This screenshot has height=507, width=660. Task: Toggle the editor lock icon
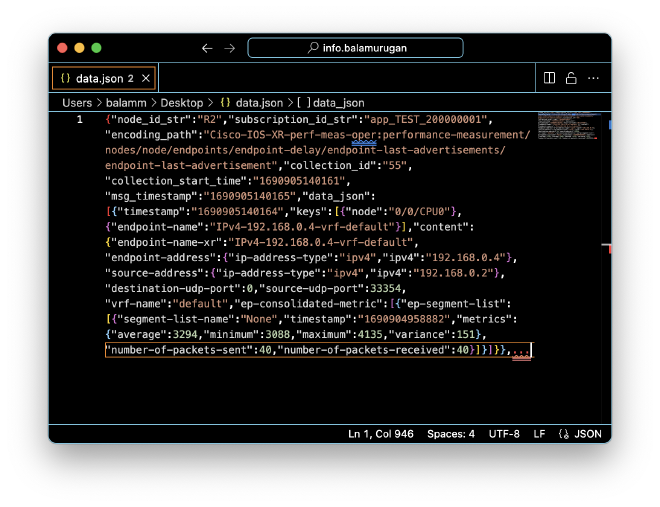[x=571, y=78]
